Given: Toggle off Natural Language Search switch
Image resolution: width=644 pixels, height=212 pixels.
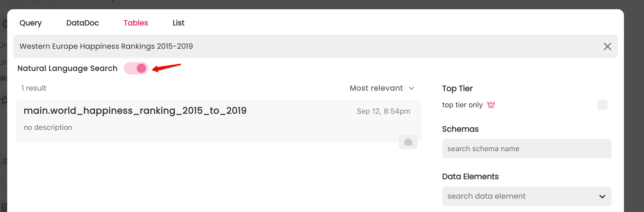Looking at the screenshot, I should click(x=136, y=68).
